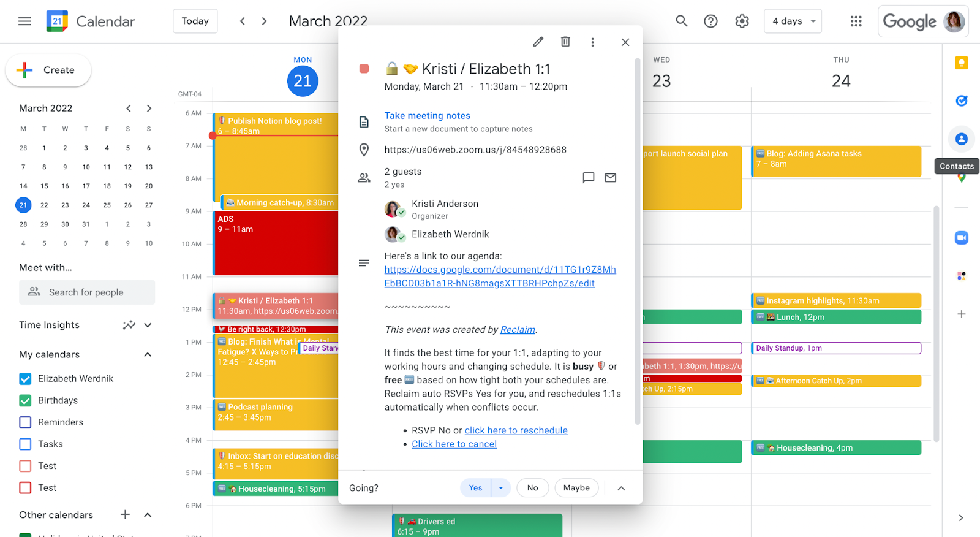Click the Today button
This screenshot has height=537, width=980.
click(195, 21)
